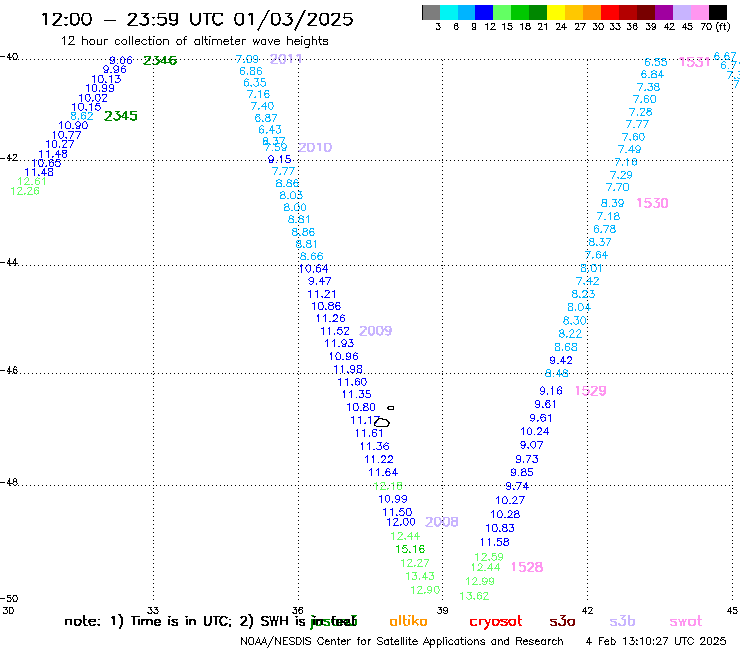
Task: Click the pink time label 1530
Action: 652,203
